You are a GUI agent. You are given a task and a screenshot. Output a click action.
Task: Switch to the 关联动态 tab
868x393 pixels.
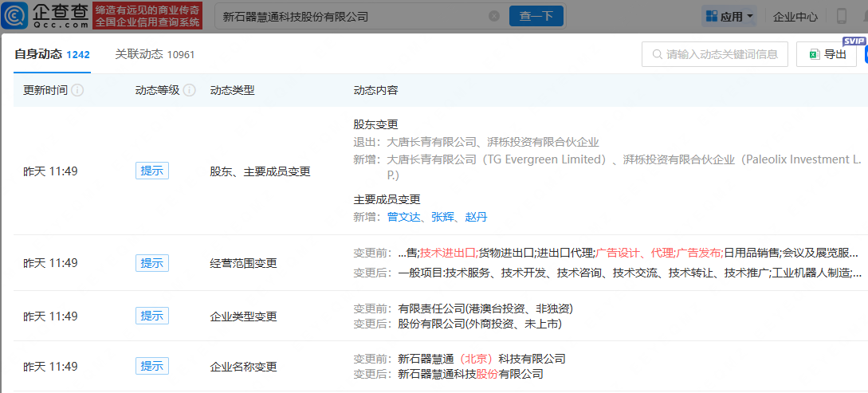pos(155,54)
